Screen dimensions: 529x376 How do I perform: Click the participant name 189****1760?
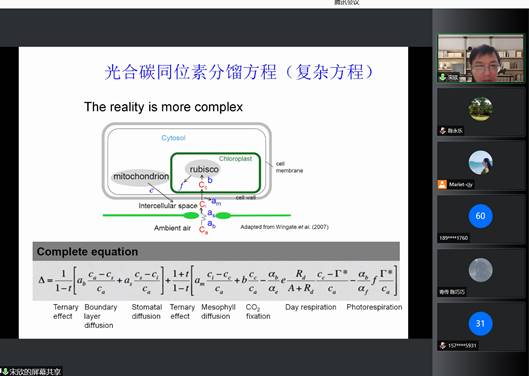pos(454,238)
